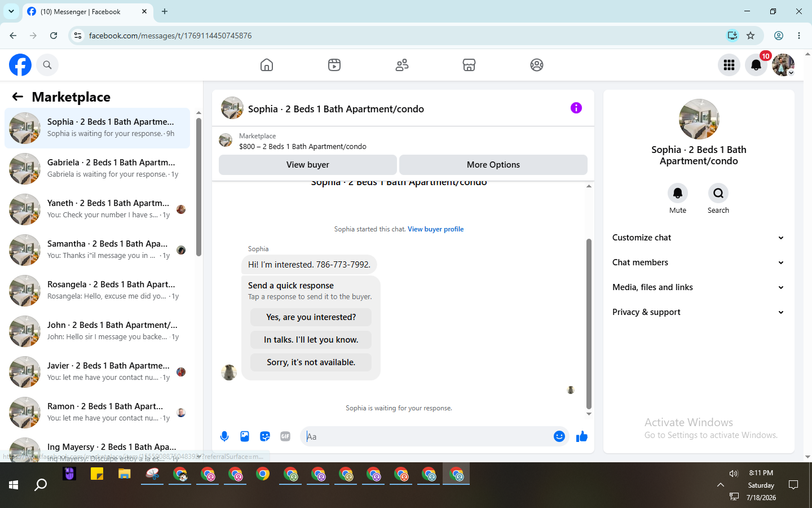Choose a sticker from the sticker icon
The width and height of the screenshot is (812, 508).
[x=265, y=436]
